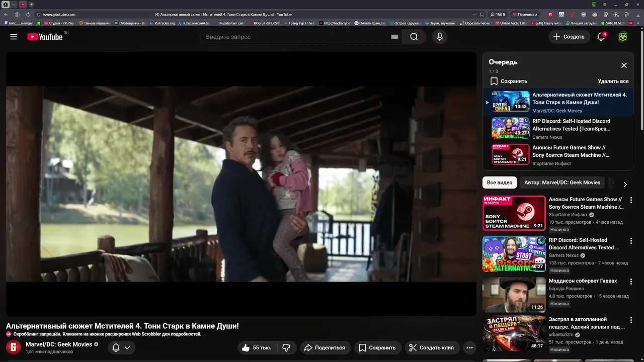Click the video player frame

(241, 184)
